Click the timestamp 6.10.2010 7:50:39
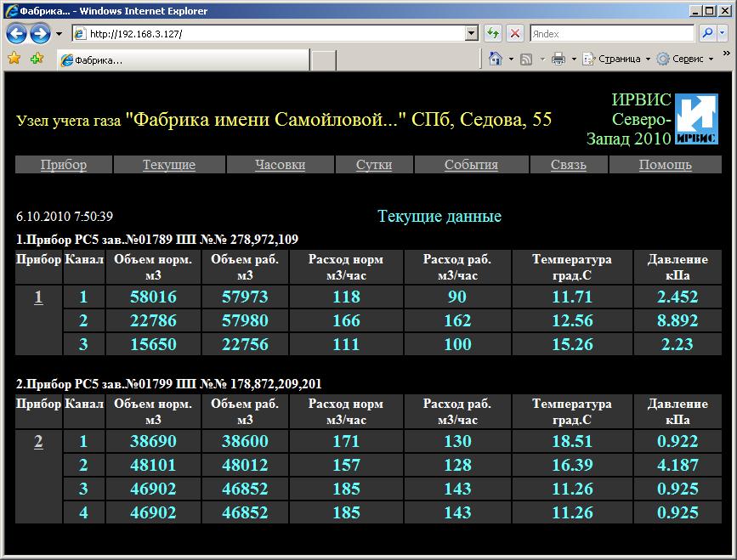Image resolution: width=737 pixels, height=560 pixels. point(65,216)
